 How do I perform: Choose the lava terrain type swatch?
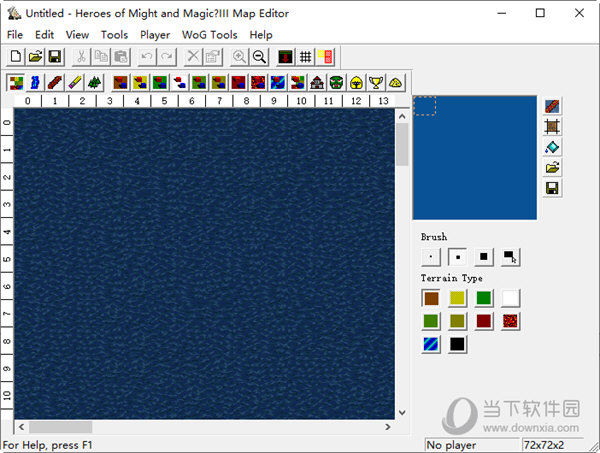coord(510,321)
